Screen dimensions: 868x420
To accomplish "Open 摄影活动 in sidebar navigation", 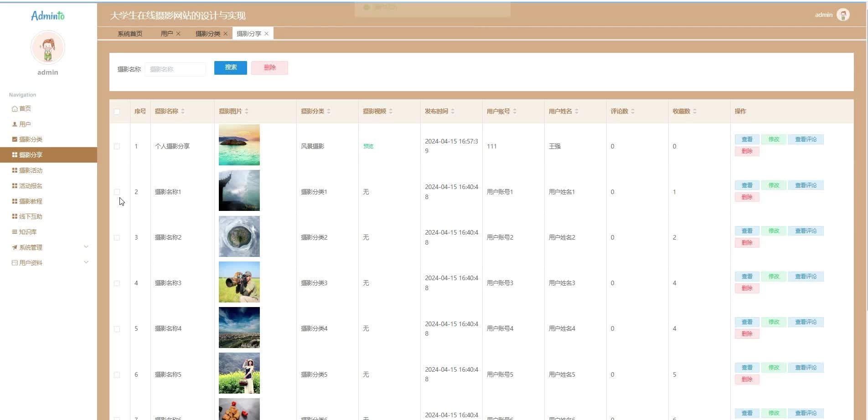I will pyautogui.click(x=48, y=170).
